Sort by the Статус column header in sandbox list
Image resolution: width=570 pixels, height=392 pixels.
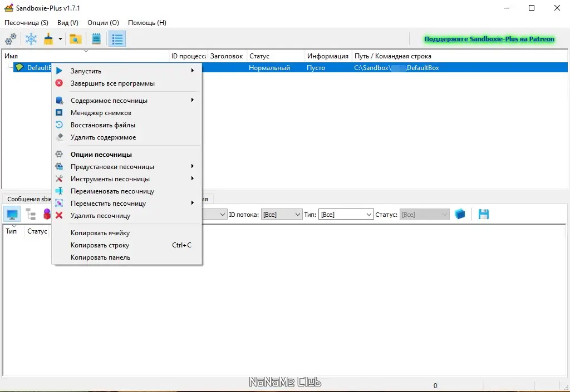click(276, 56)
